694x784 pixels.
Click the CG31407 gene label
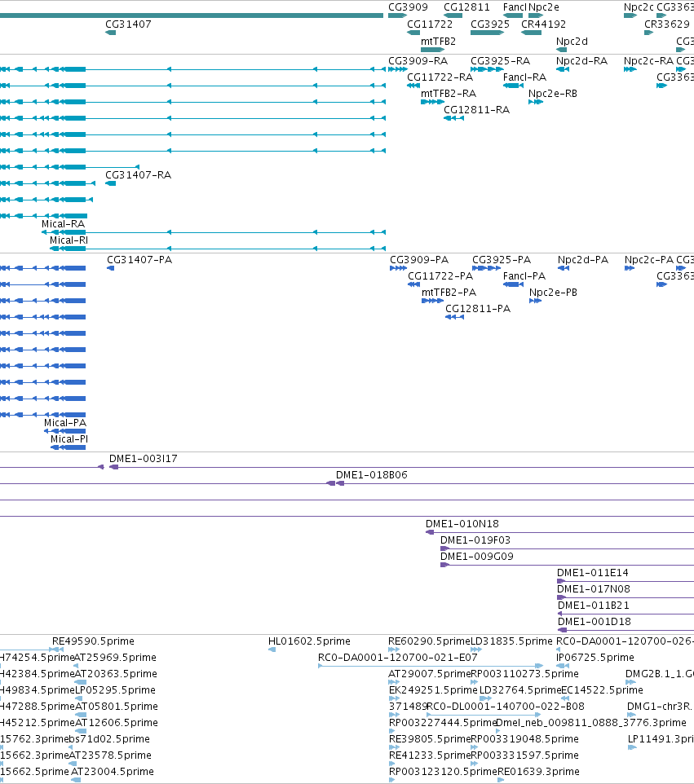(x=128, y=24)
